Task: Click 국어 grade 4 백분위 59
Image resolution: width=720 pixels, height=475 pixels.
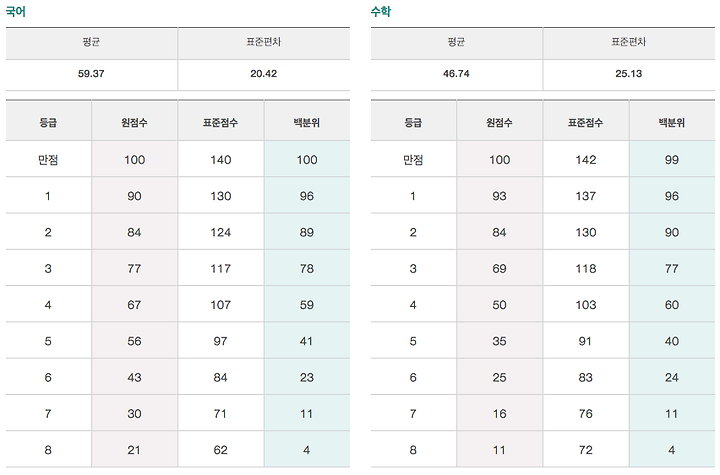Action: coord(307,305)
